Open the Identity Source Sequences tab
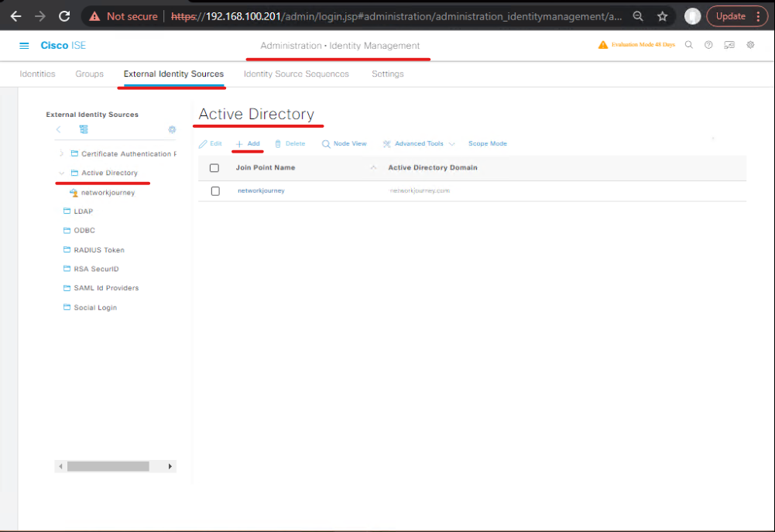This screenshot has width=775, height=532. pyautogui.click(x=296, y=74)
